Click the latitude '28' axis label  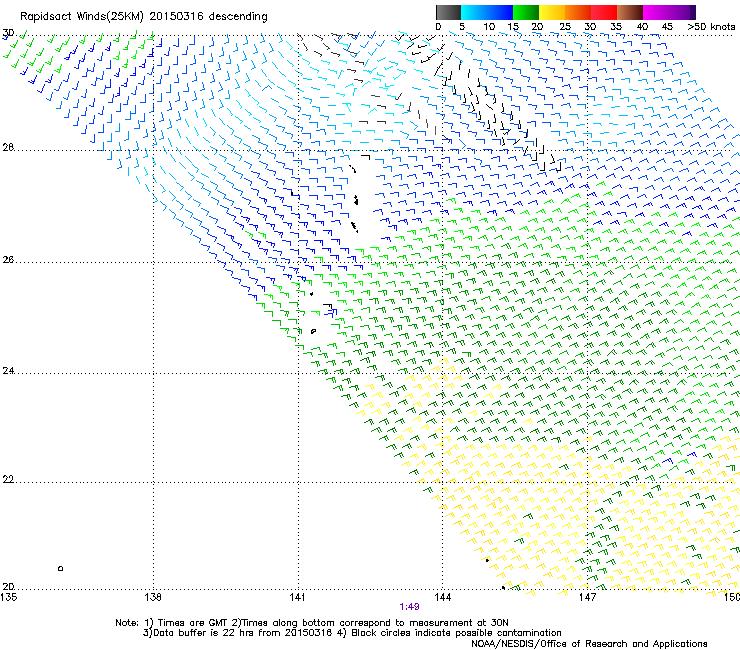(8, 148)
